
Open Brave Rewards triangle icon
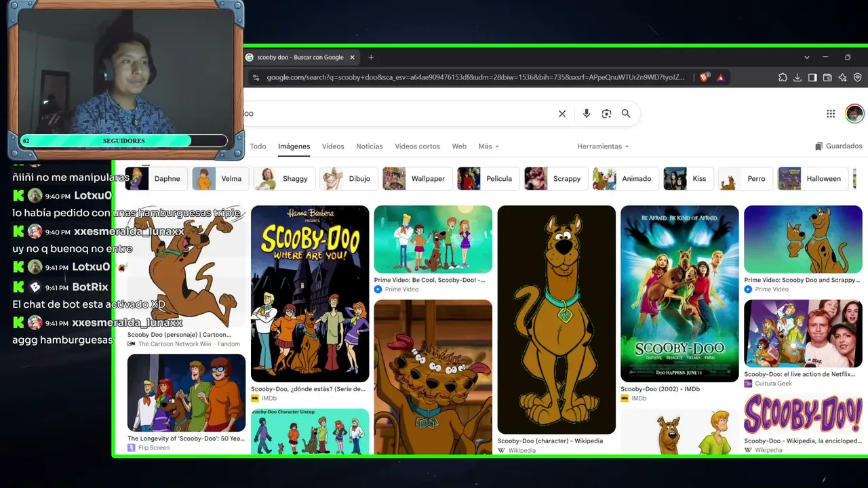(720, 77)
